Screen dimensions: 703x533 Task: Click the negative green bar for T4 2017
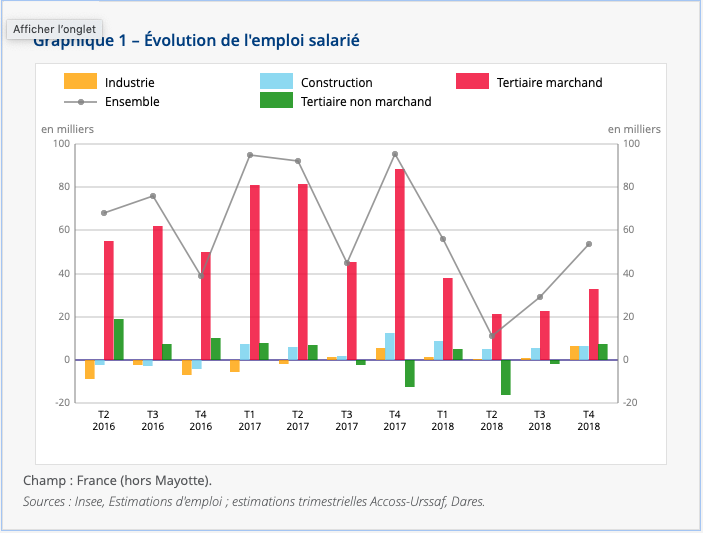(410, 373)
